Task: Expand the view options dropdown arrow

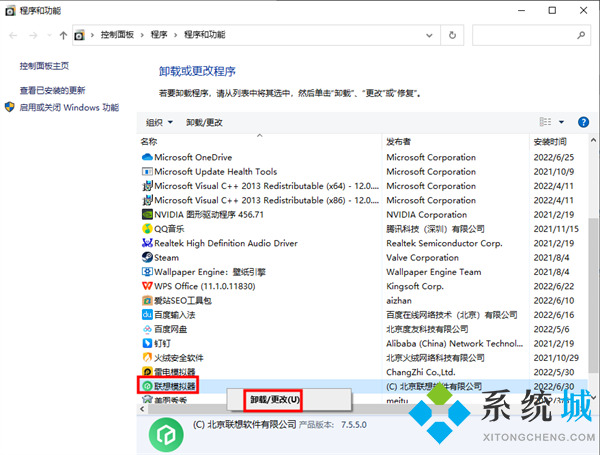Action: point(561,122)
